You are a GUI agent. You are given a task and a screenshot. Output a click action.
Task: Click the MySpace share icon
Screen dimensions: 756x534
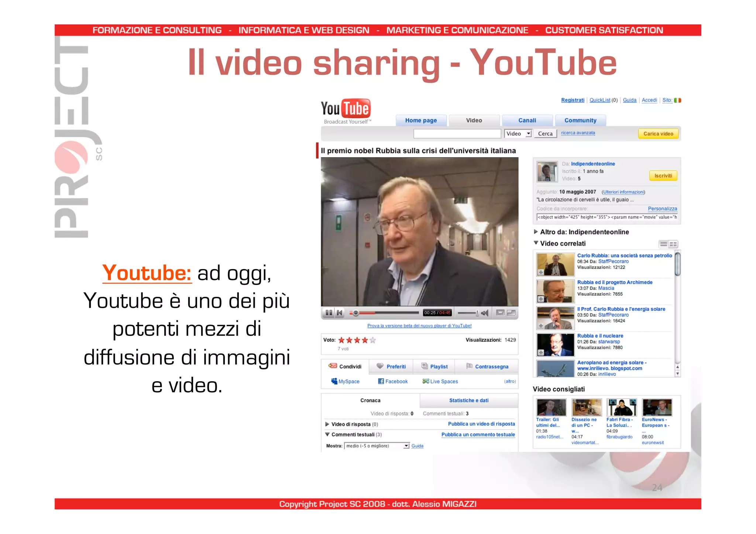(334, 381)
